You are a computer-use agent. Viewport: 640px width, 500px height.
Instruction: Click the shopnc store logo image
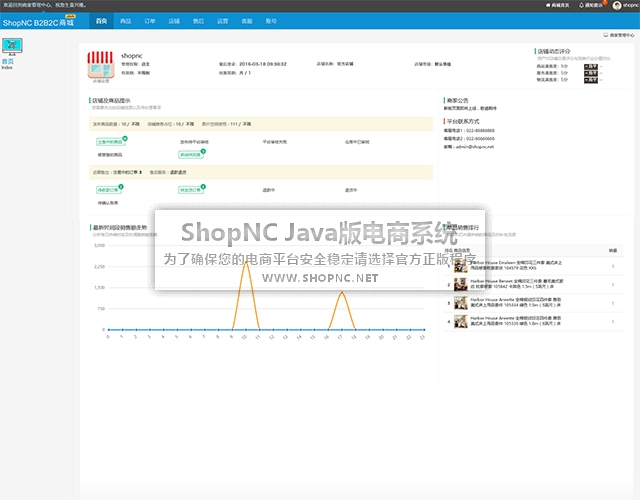point(100,64)
